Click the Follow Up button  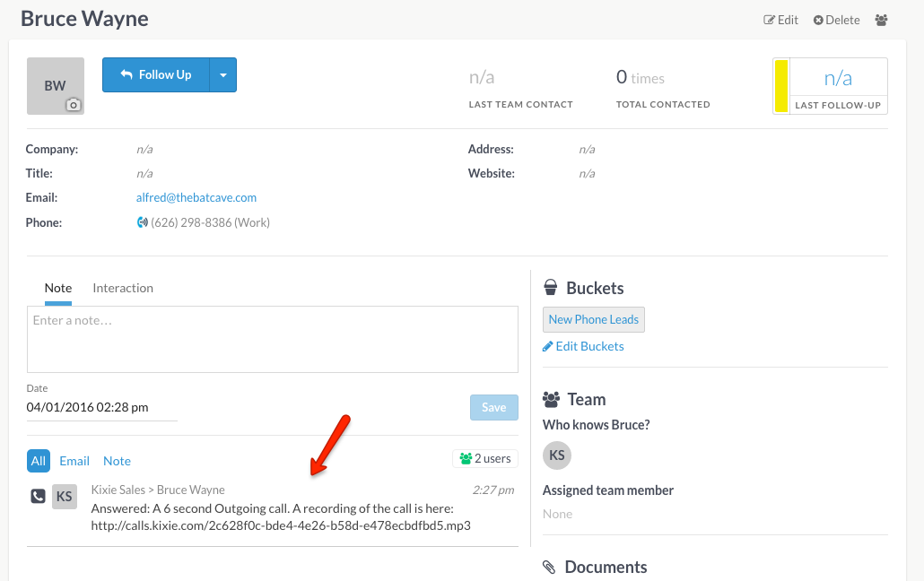click(x=156, y=74)
